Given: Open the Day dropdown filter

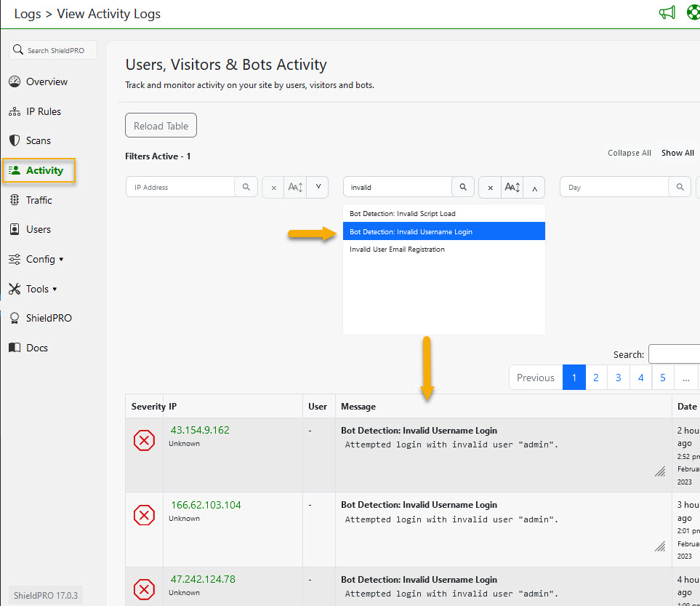Looking at the screenshot, I should pos(614,187).
